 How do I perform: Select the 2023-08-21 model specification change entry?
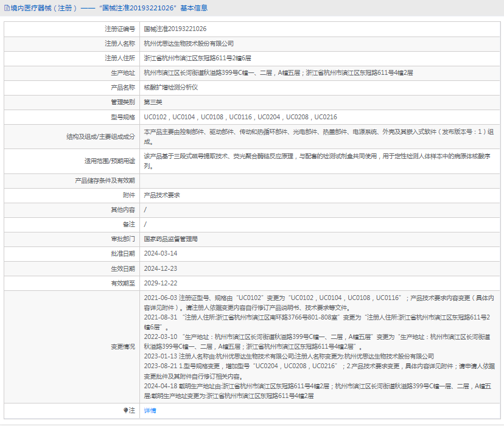point(319,371)
